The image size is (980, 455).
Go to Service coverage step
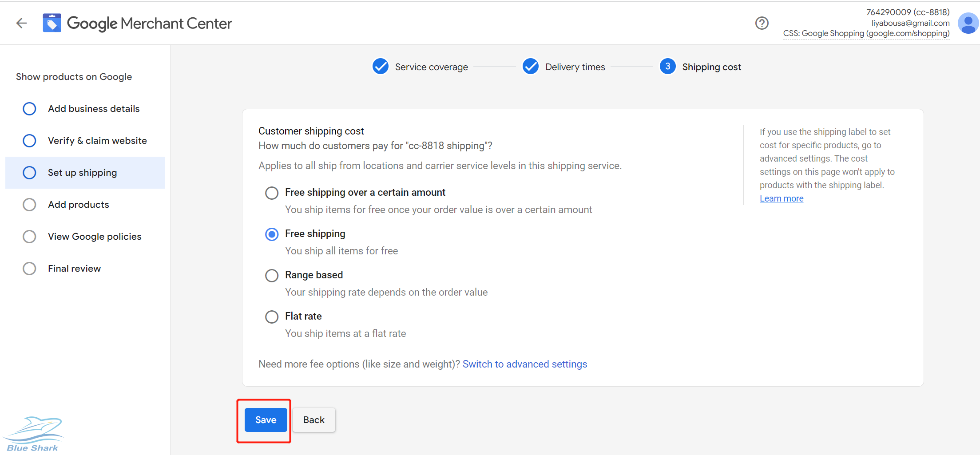pos(431,67)
